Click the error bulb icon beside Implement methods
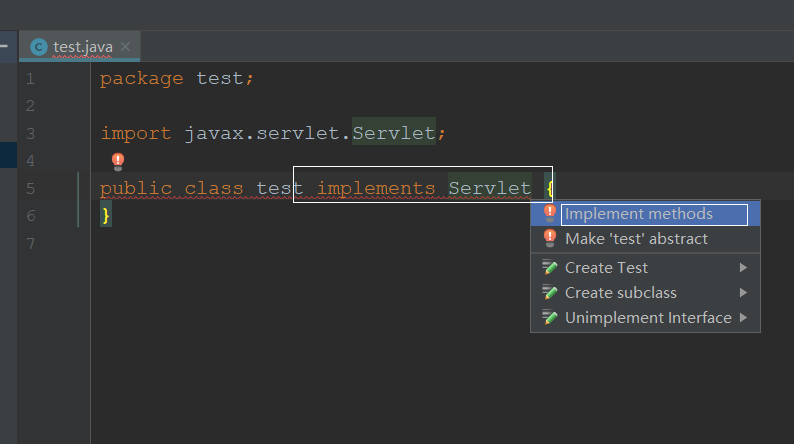This screenshot has width=794, height=444. 549,213
